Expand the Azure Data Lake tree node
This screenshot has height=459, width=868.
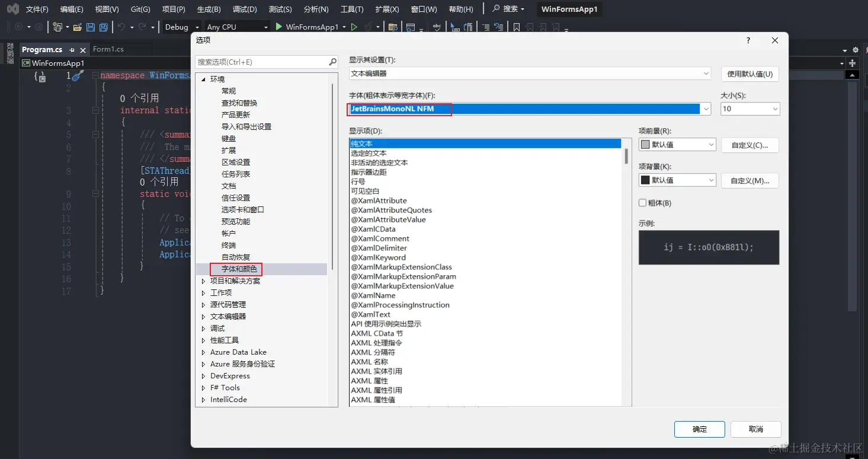[x=203, y=352]
